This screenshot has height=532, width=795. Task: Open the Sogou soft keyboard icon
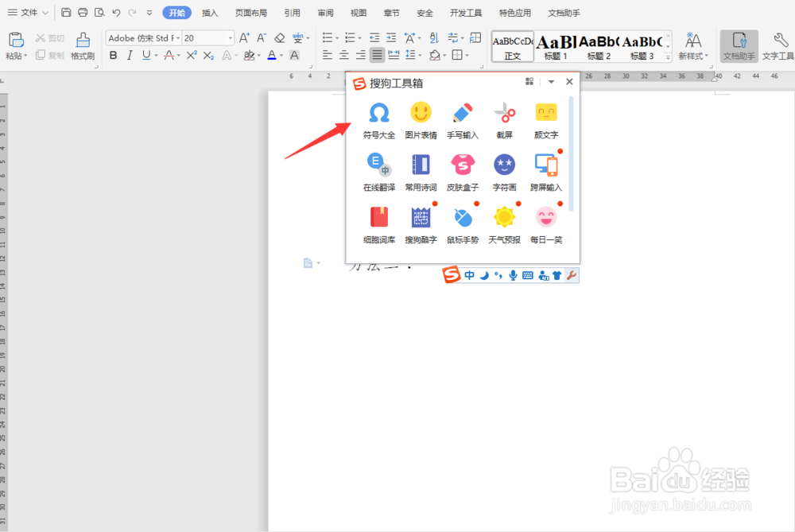pyautogui.click(x=528, y=275)
